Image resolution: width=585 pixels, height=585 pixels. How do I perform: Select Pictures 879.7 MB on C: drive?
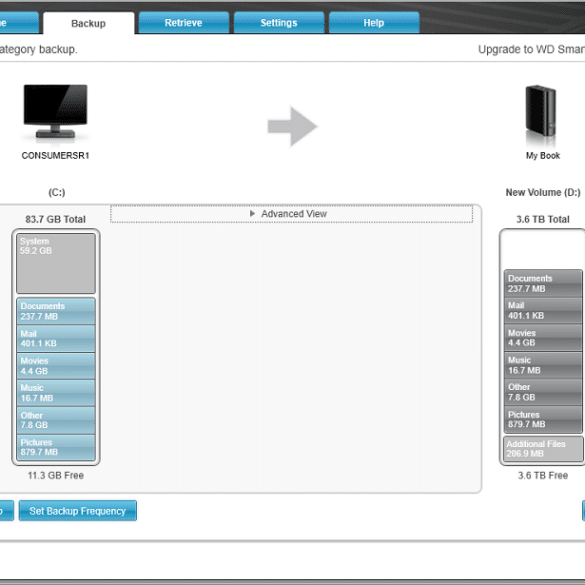(x=56, y=447)
